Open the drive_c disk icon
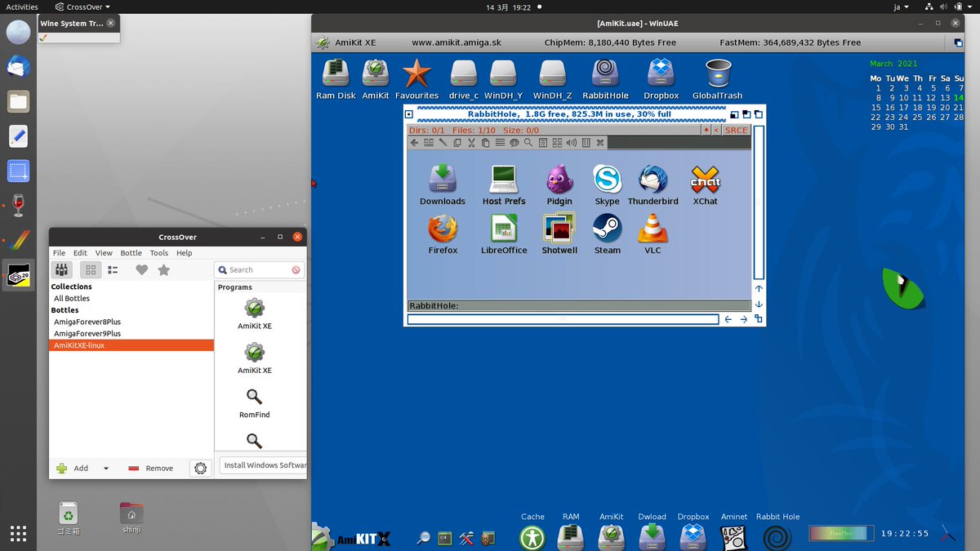The width and height of the screenshot is (980, 551). point(463,79)
